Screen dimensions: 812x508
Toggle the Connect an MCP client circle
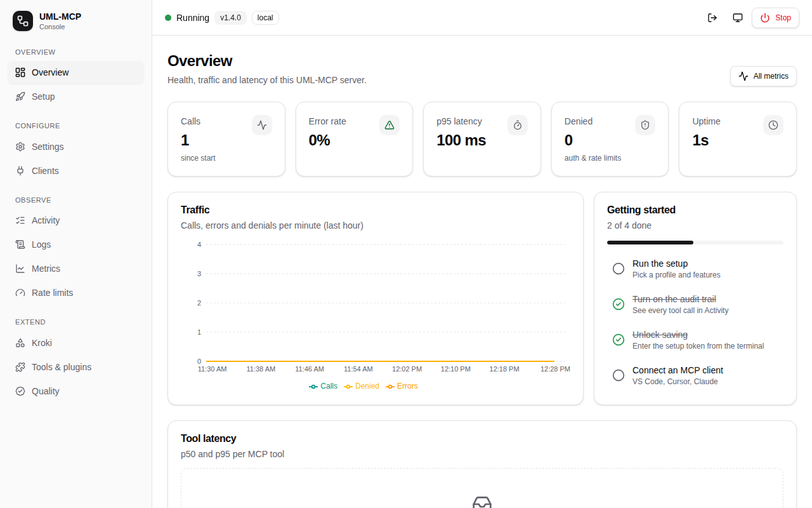(619, 375)
